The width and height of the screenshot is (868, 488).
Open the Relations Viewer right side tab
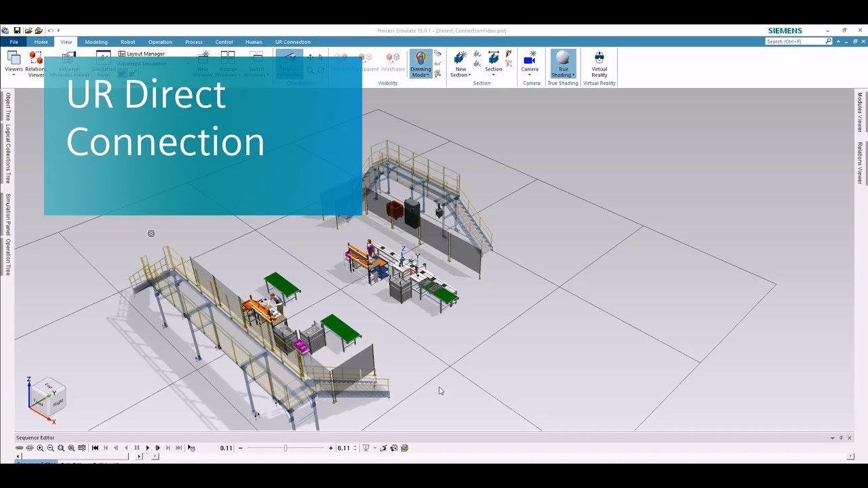[860, 163]
